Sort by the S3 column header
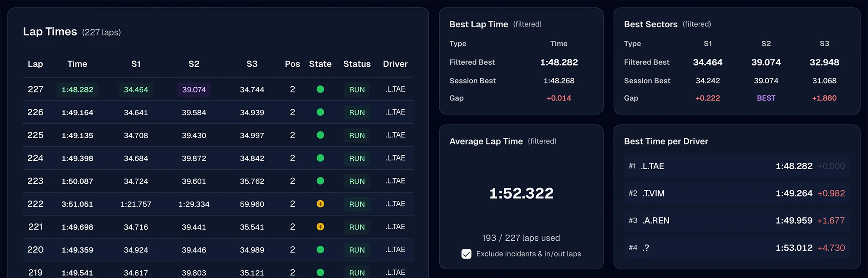Screen dimensions: 868x278 pos(252,64)
